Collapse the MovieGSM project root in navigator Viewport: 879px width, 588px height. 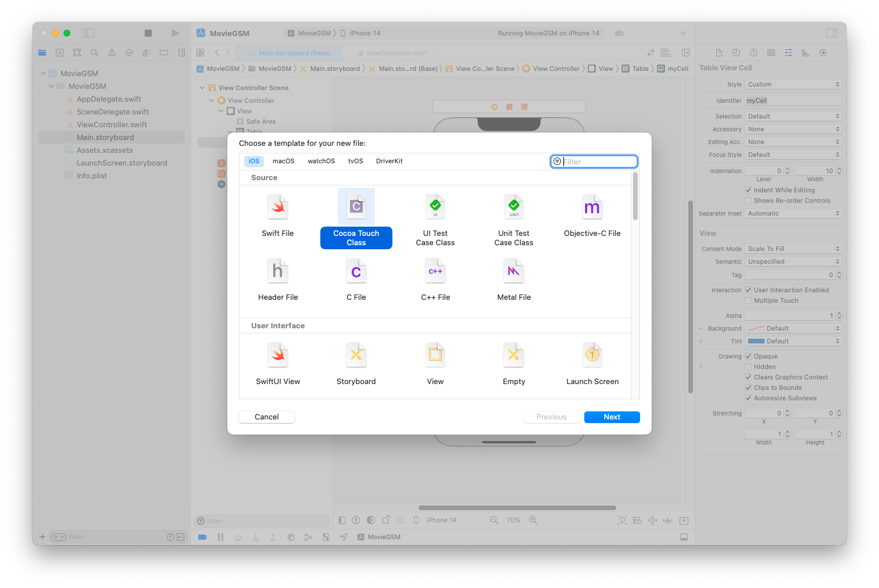[43, 73]
